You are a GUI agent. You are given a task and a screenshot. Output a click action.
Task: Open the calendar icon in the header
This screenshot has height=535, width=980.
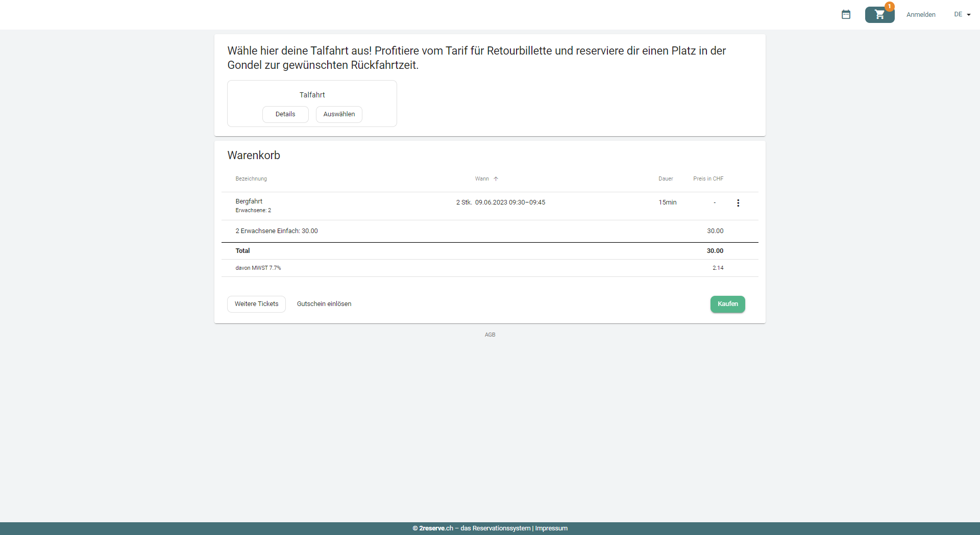pos(846,14)
